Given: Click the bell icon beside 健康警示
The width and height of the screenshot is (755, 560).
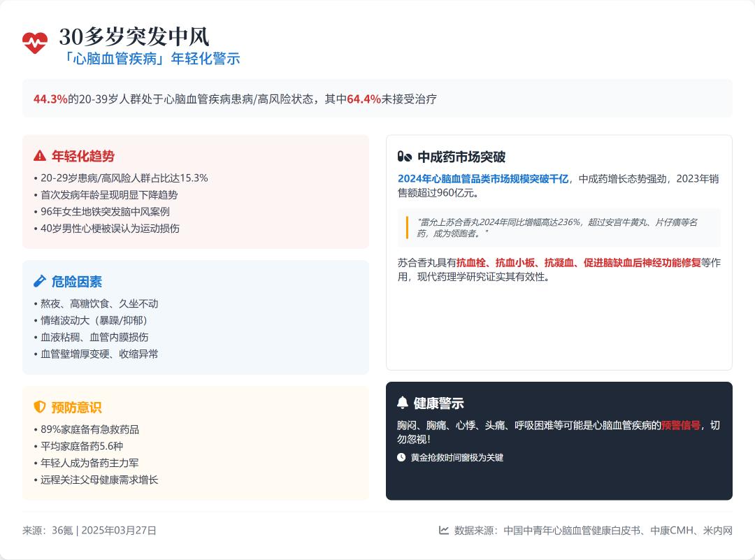Looking at the screenshot, I should coord(403,403).
